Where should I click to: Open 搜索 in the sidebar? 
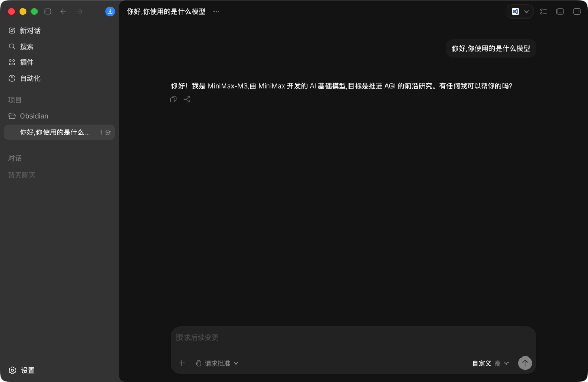click(x=60, y=46)
